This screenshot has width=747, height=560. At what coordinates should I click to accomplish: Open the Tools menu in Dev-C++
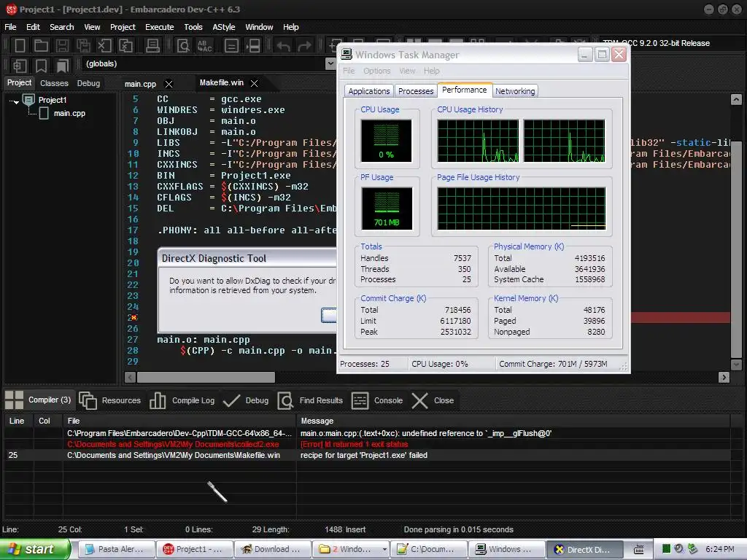193,27
